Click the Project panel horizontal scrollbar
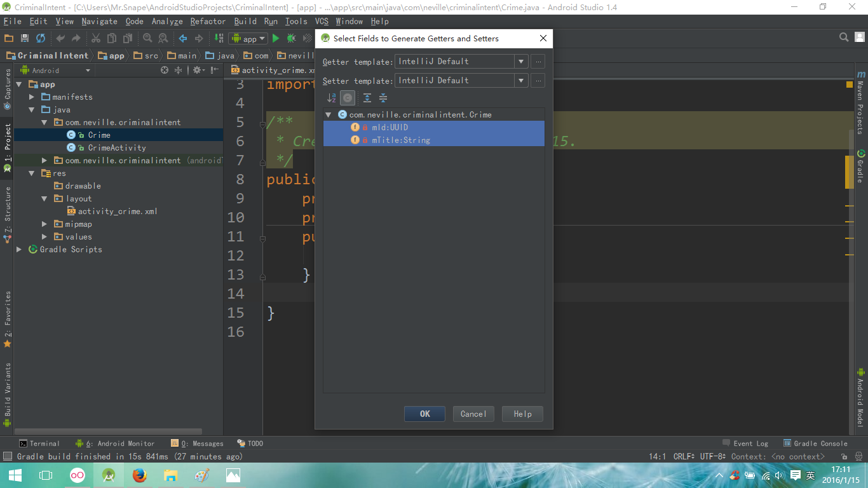 pos(109,431)
